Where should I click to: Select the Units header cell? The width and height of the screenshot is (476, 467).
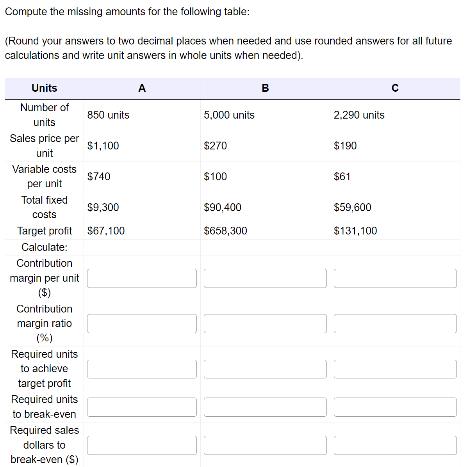coord(44,88)
